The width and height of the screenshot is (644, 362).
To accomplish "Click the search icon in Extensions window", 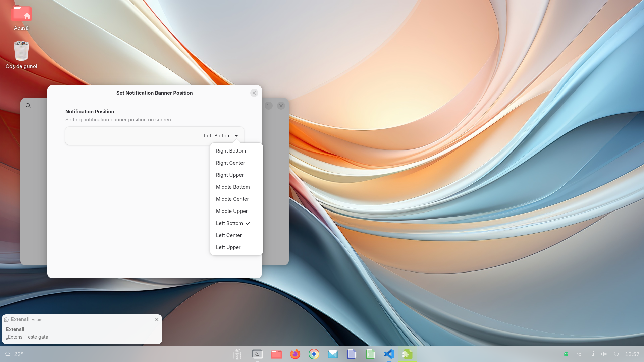I will (28, 106).
